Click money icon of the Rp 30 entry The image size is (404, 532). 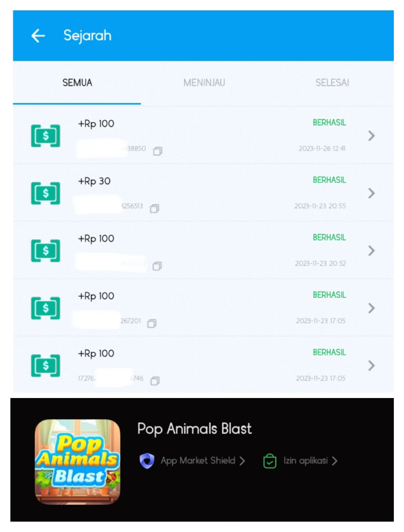pos(45,193)
